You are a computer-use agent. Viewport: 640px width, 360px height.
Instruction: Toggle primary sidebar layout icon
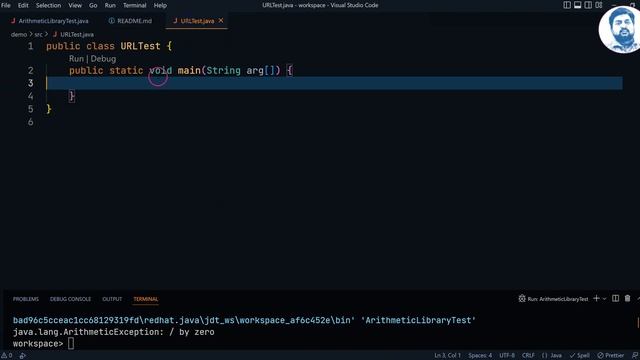pos(567,5)
